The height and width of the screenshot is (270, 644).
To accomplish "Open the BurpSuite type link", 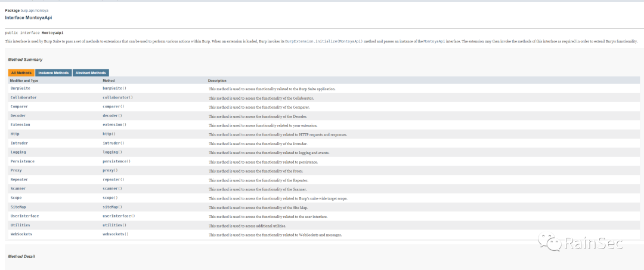I will click(x=20, y=88).
